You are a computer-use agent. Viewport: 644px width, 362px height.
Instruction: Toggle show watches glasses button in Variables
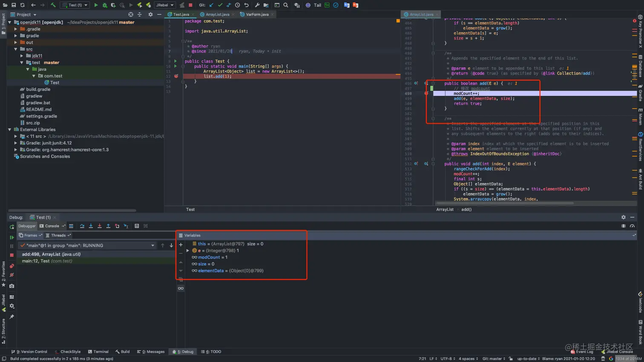[181, 288]
